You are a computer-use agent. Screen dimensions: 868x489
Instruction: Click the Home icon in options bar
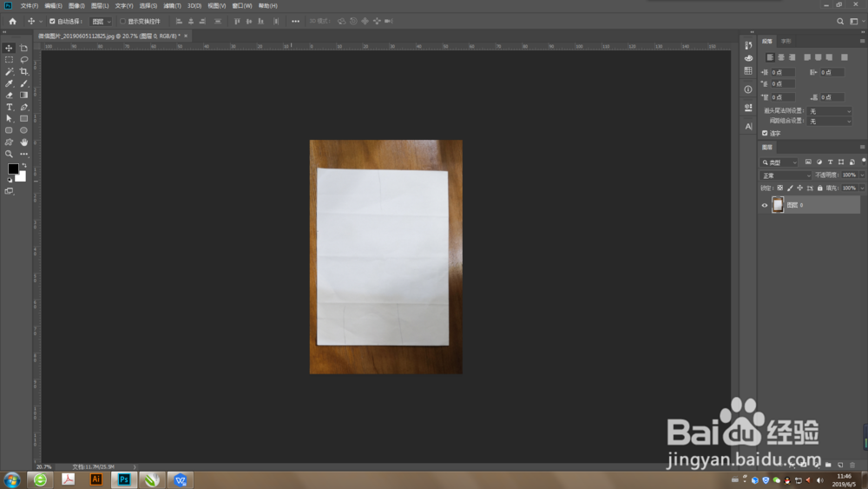13,21
